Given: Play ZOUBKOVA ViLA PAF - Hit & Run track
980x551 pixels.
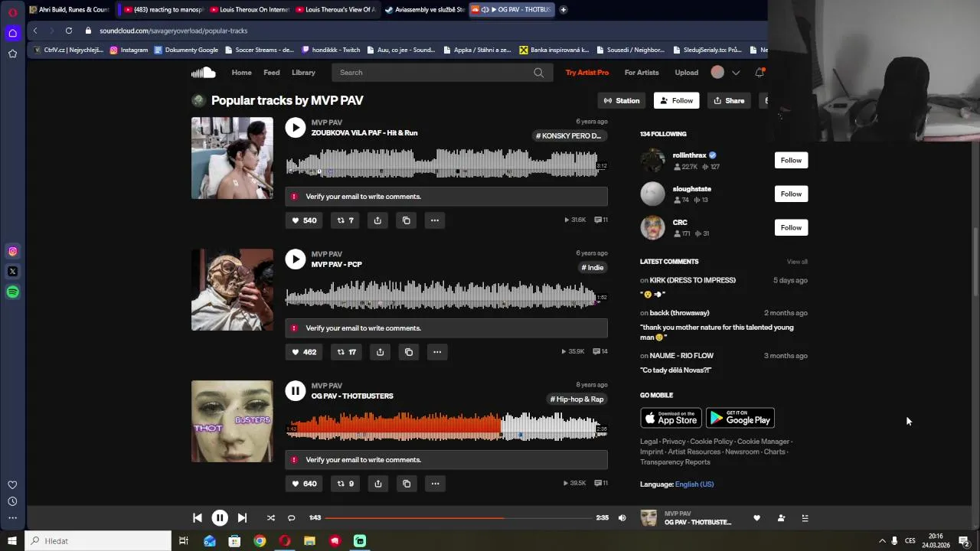Looking at the screenshot, I should pos(296,128).
